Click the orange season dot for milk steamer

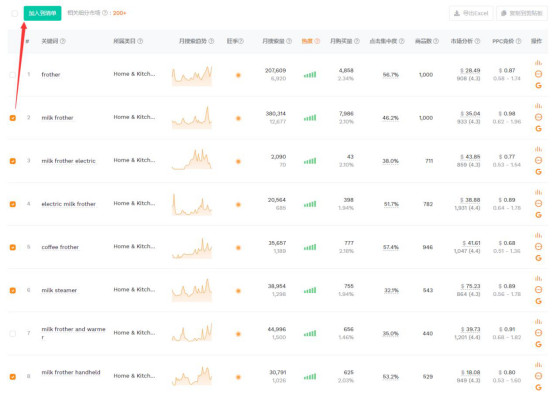[x=238, y=291]
